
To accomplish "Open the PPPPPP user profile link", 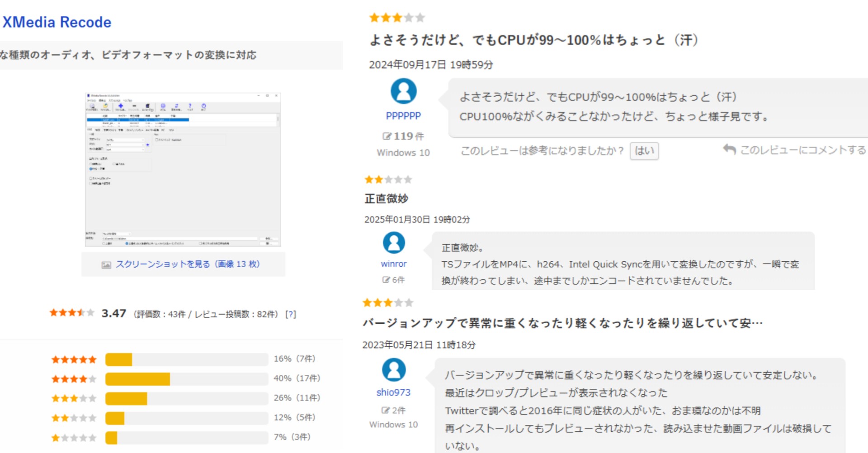I will pos(403,116).
